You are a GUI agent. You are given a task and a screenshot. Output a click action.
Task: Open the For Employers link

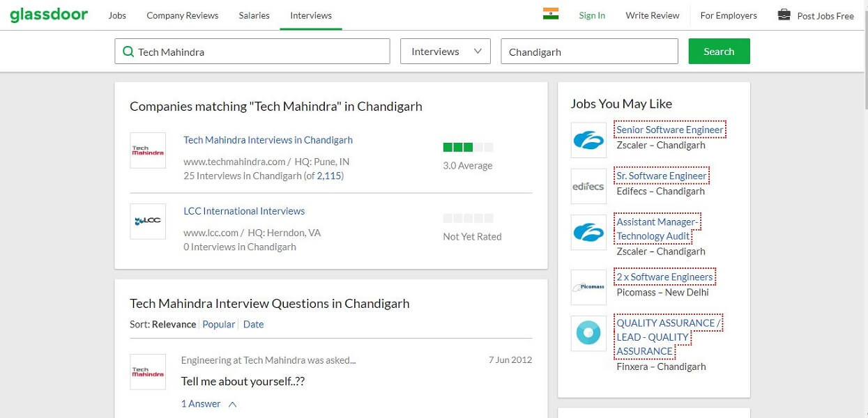[729, 15]
